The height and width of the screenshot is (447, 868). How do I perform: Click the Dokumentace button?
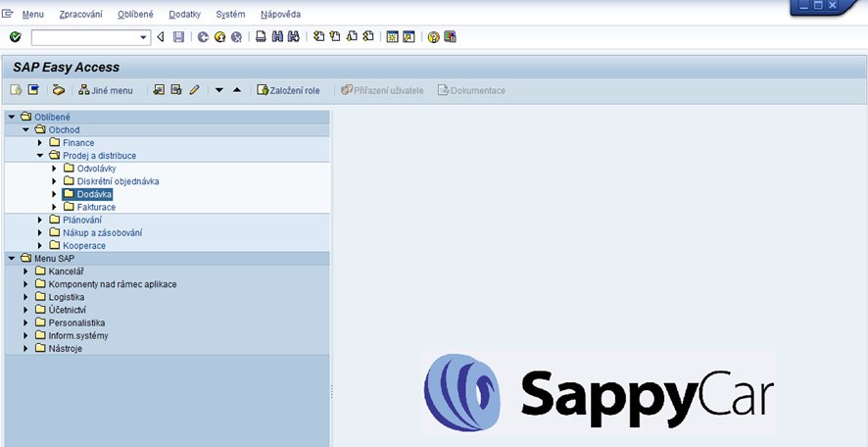pos(471,90)
